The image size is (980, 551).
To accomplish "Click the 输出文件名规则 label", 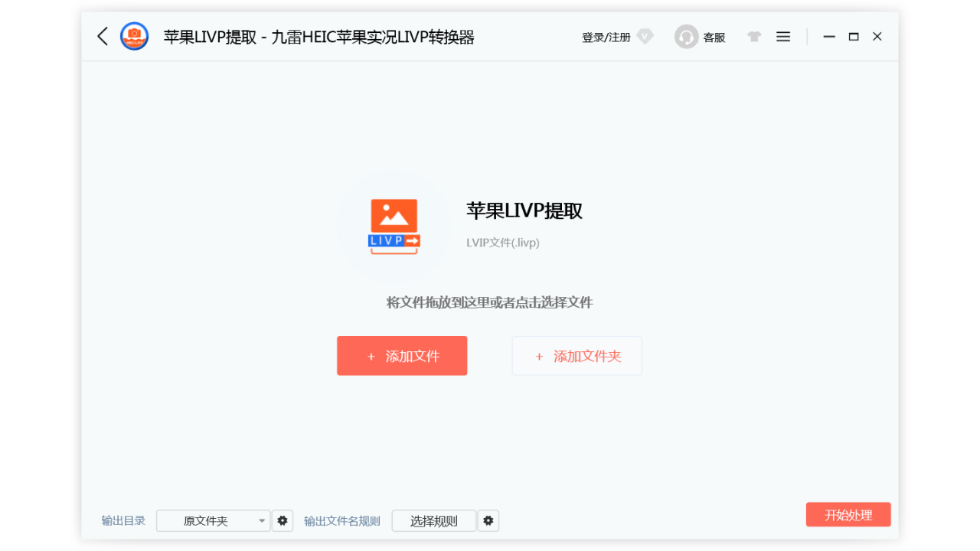I will pos(342,520).
